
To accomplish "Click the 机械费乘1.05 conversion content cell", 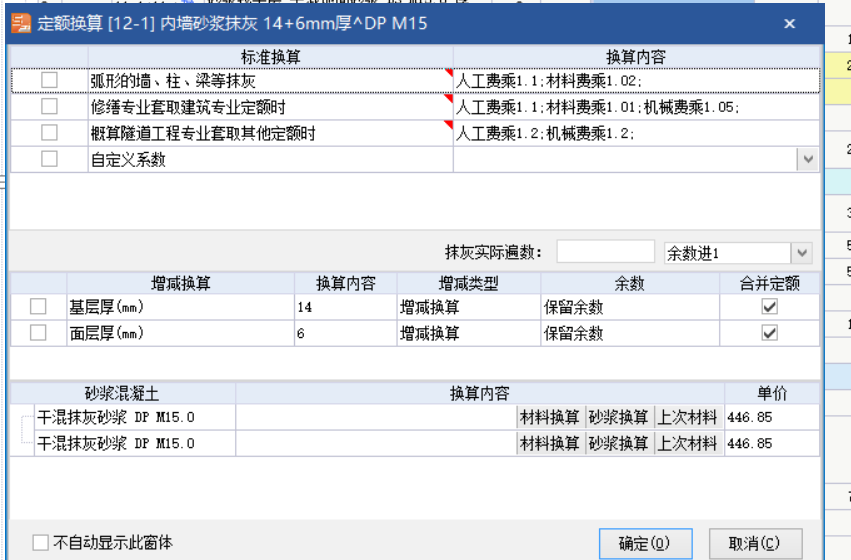I will coord(636,107).
